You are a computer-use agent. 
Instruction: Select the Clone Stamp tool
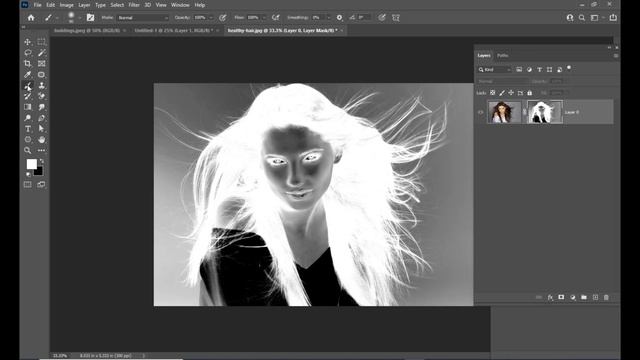coord(41,86)
